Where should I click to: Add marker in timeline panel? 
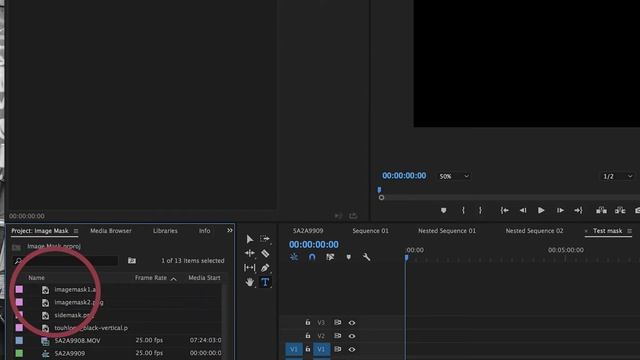point(348,257)
